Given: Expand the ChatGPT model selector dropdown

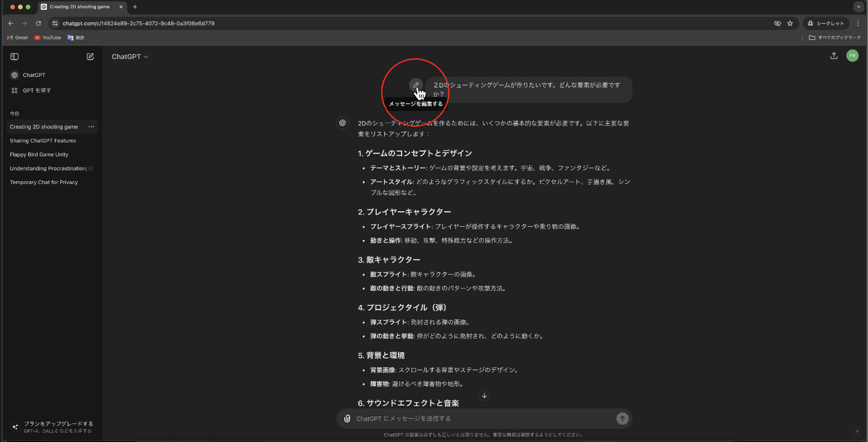Looking at the screenshot, I should point(130,57).
